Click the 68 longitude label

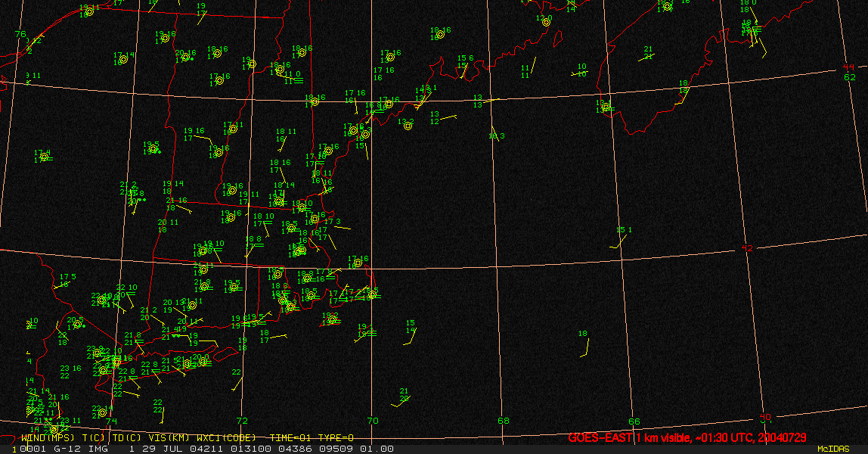click(504, 421)
